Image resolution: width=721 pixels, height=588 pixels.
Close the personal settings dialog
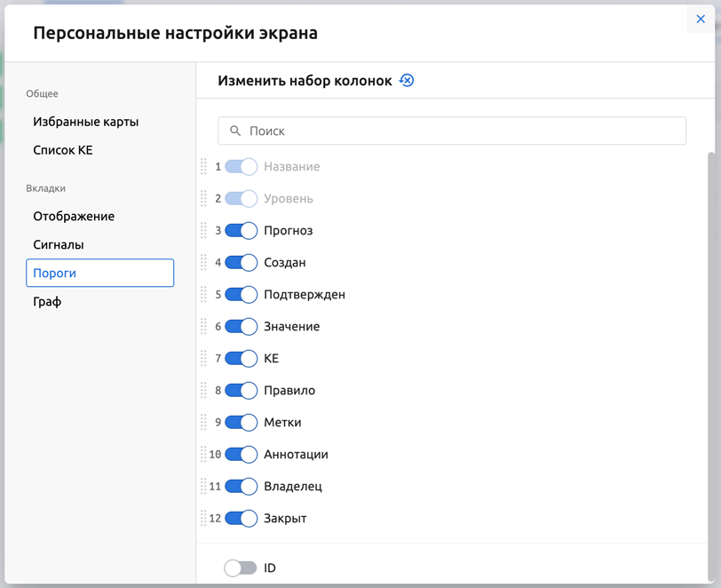tap(701, 19)
